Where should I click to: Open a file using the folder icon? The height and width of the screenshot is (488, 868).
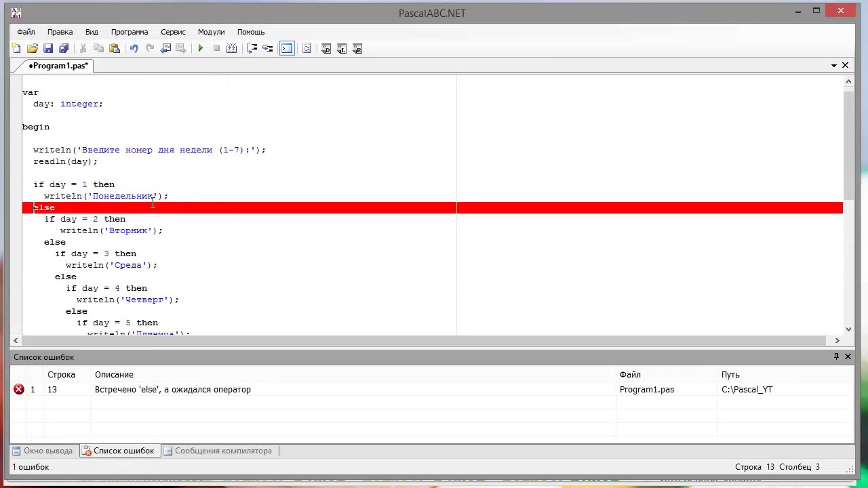tap(32, 48)
